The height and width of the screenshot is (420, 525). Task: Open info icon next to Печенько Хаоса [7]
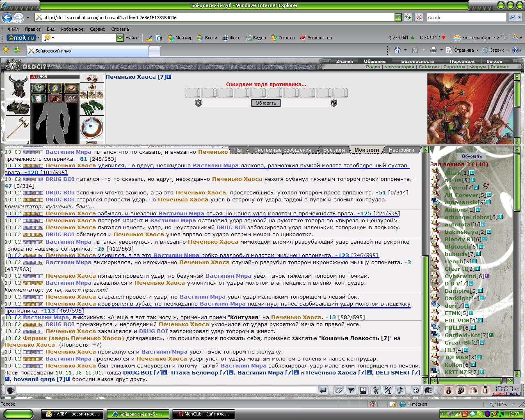pyautogui.click(x=169, y=77)
